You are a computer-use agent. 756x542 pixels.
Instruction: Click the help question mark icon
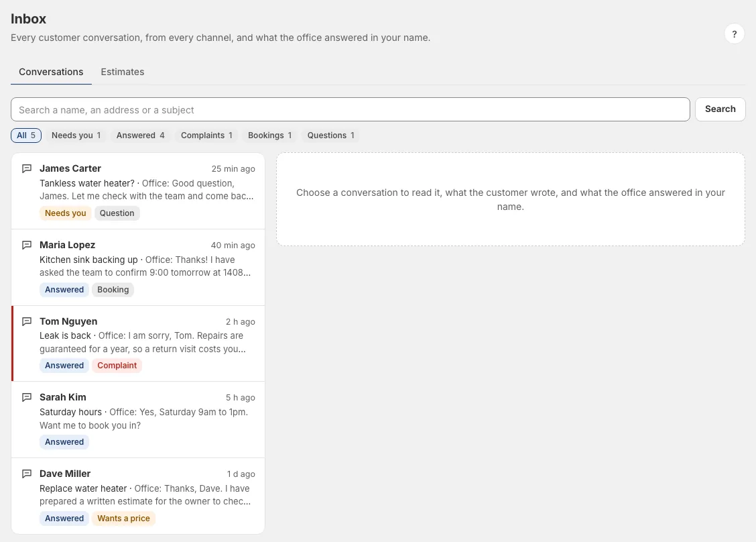[x=734, y=34]
